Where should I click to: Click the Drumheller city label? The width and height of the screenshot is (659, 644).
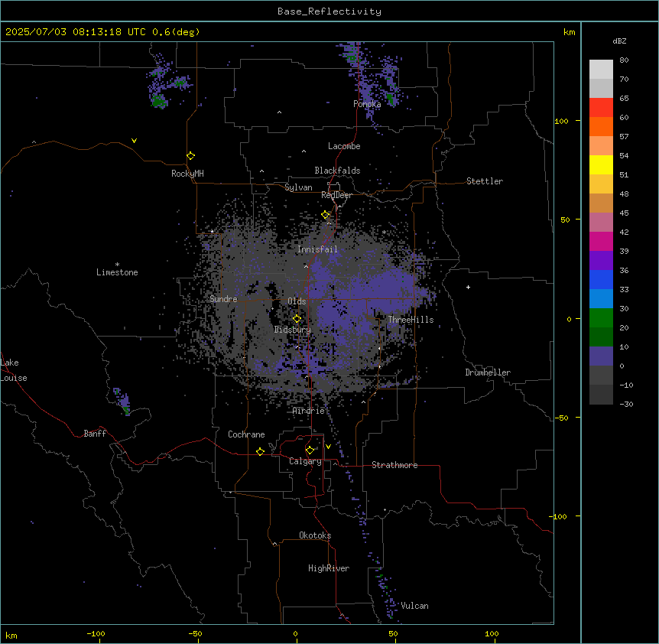pyautogui.click(x=488, y=372)
